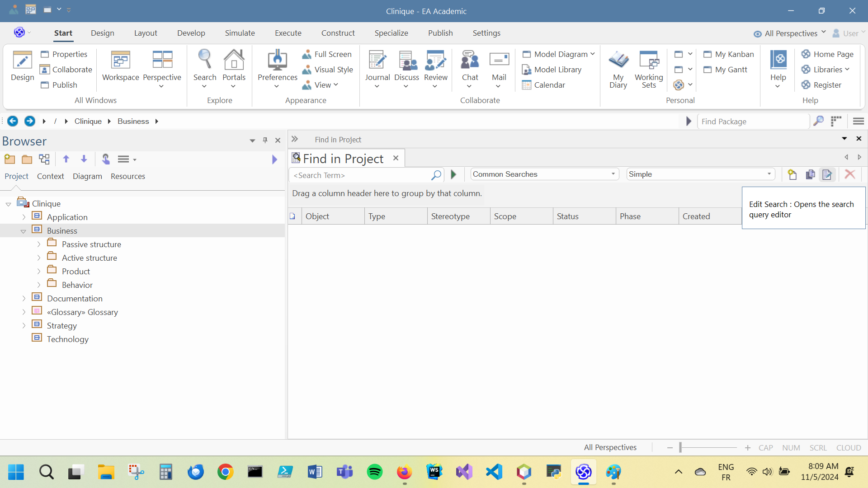
Task: Click the Windows Start button
Action: click(16, 472)
